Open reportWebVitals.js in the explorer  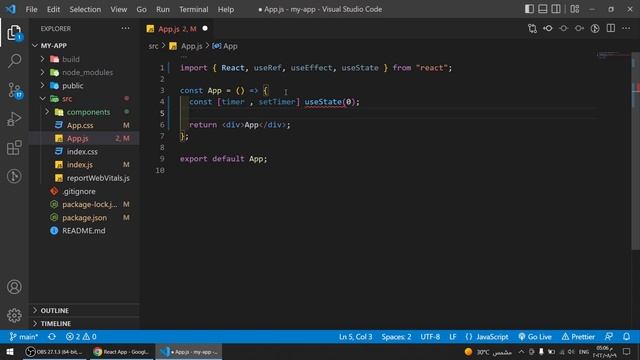(x=84, y=178)
